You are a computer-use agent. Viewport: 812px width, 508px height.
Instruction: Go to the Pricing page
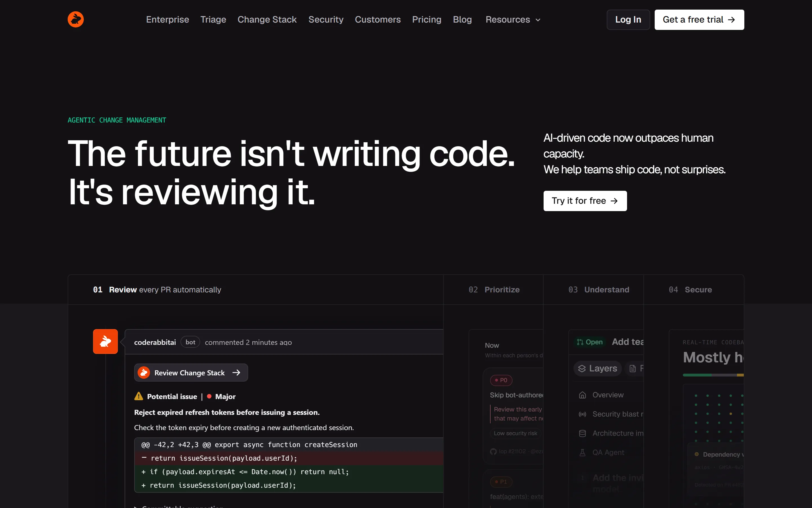(x=427, y=19)
